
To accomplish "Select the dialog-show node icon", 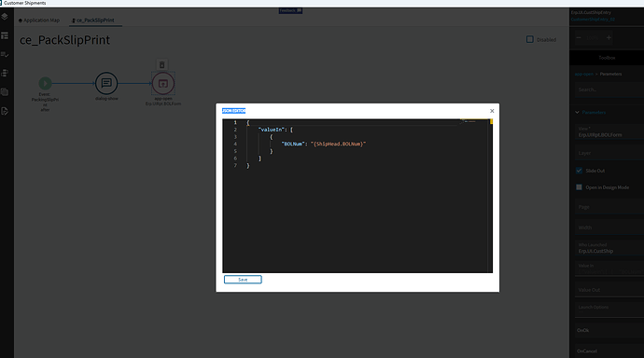I will [106, 83].
